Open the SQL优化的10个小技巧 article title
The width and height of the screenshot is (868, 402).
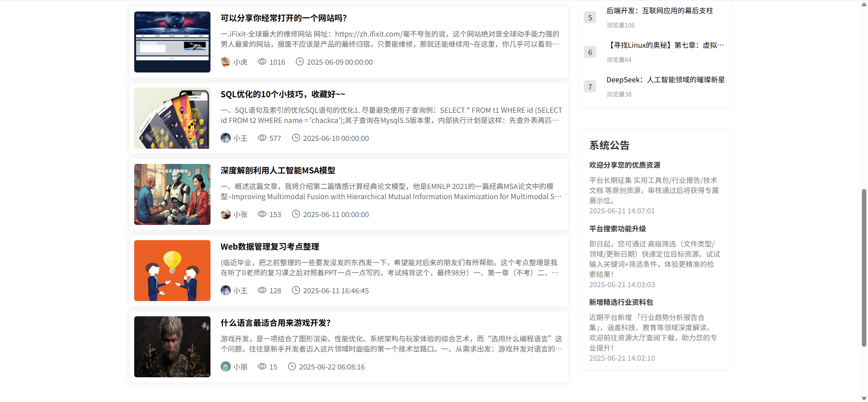(283, 94)
